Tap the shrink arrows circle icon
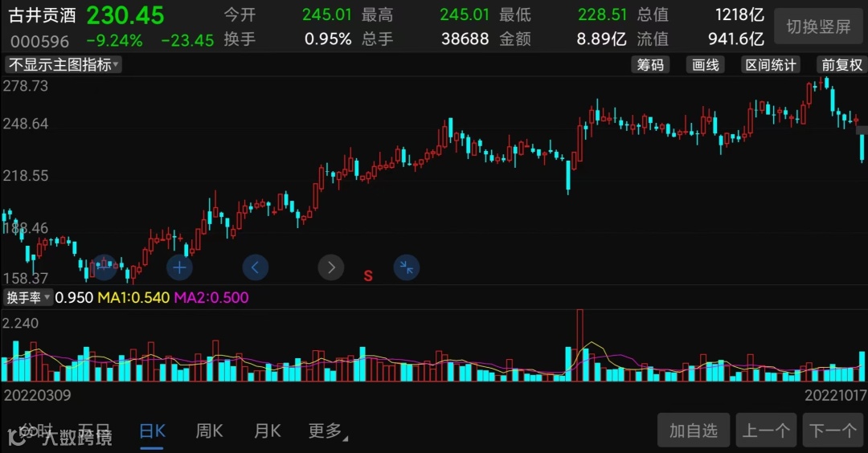The image size is (868, 453). point(407,267)
